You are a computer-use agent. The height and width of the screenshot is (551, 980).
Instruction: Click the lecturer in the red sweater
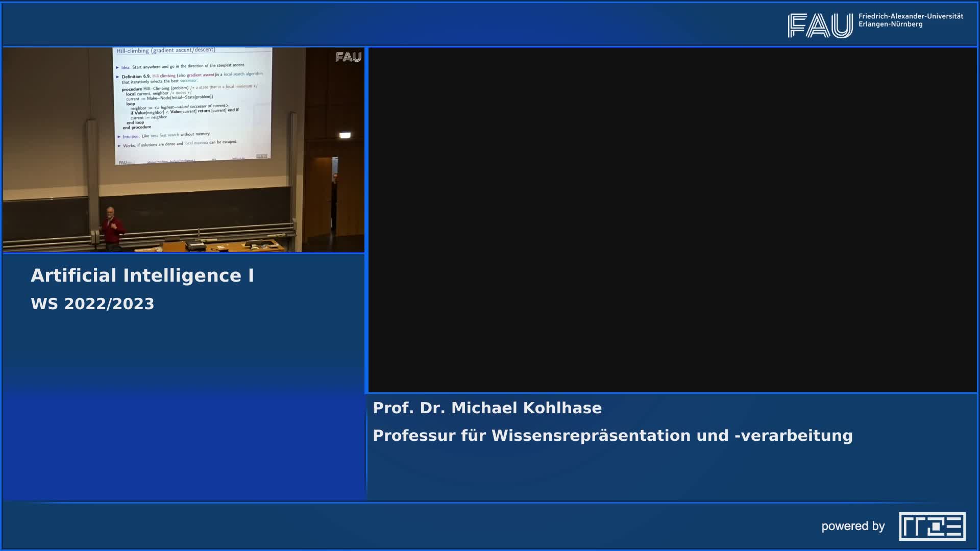(111, 228)
